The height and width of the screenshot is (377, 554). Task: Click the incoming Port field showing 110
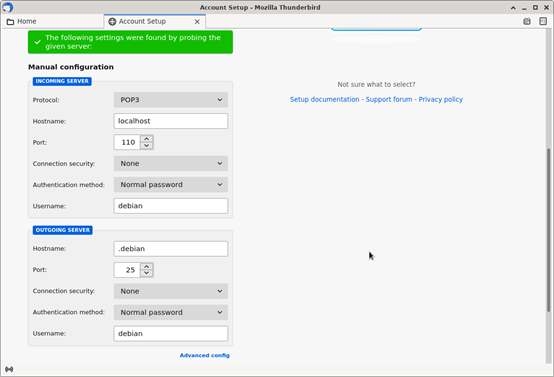click(127, 142)
